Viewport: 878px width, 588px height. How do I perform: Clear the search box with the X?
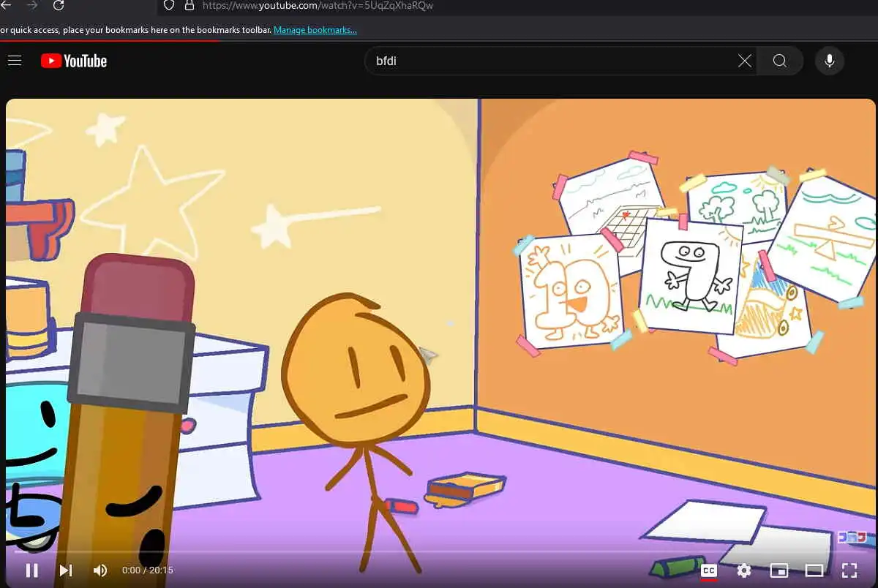pos(744,61)
